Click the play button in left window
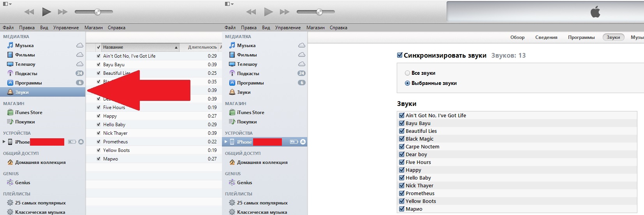The image size is (644, 215). 46,12
